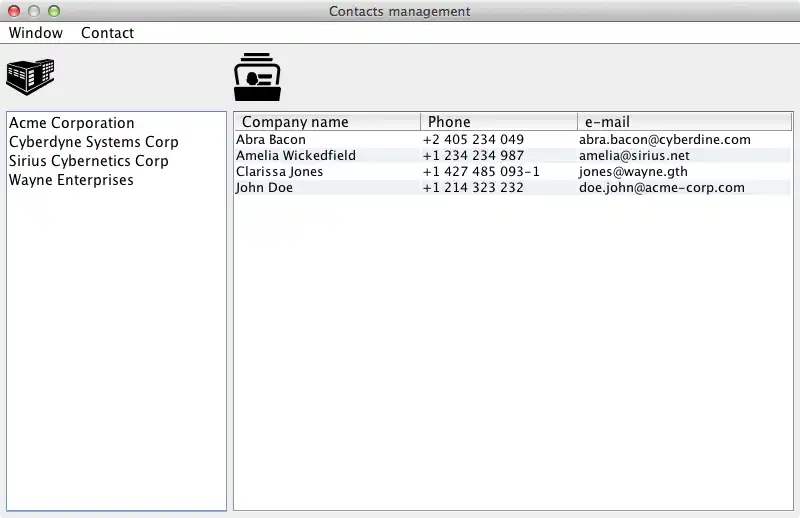The width and height of the screenshot is (800, 518).
Task: Click the jones@wayne.gth email cell
Action: (x=633, y=172)
